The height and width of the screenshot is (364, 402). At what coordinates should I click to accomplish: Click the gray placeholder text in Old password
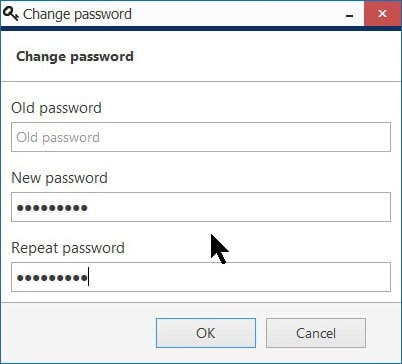(x=58, y=137)
